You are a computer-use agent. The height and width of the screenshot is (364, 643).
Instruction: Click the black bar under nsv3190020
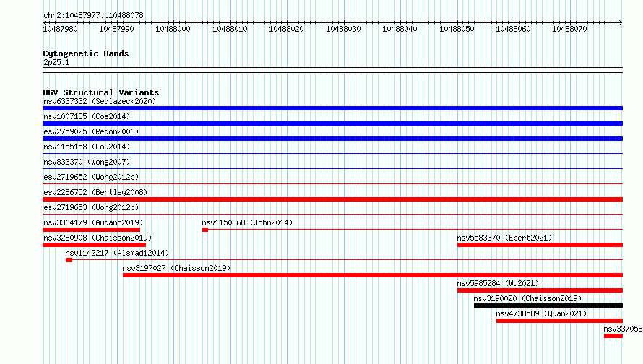[x=548, y=305]
